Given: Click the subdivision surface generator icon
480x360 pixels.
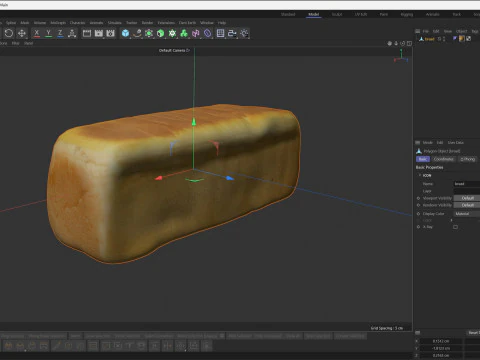Looking at the screenshot, I should tap(149, 33).
